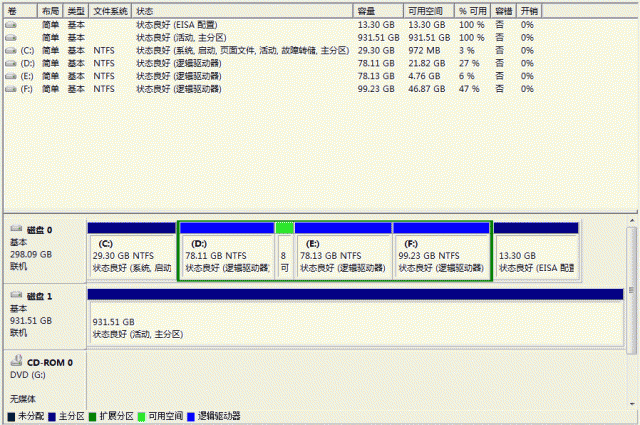640x425 pixels.
Task: Sort by the 状态 column header
Action: tap(242, 11)
